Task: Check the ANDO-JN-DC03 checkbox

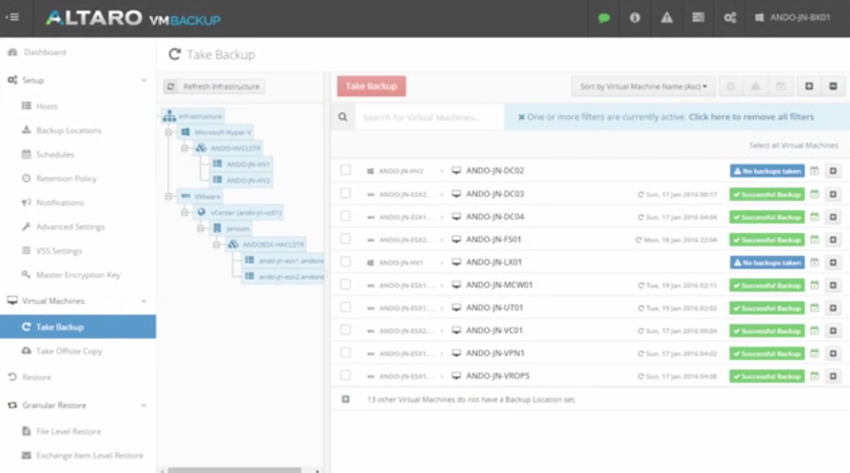Action: [x=345, y=193]
